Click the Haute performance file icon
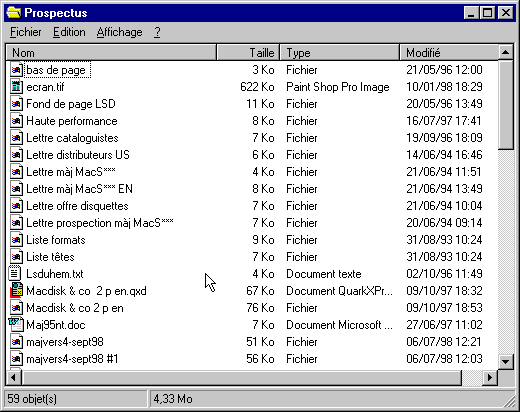 (16, 121)
